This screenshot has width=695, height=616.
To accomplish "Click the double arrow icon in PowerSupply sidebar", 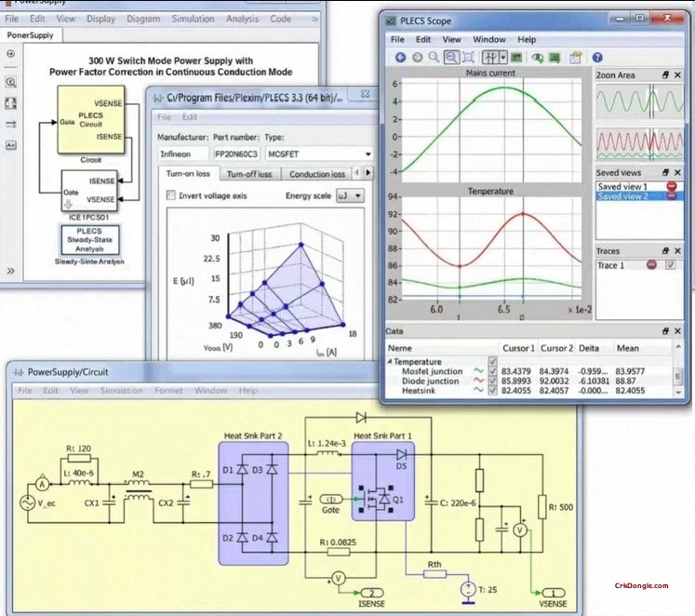I will click(x=10, y=125).
